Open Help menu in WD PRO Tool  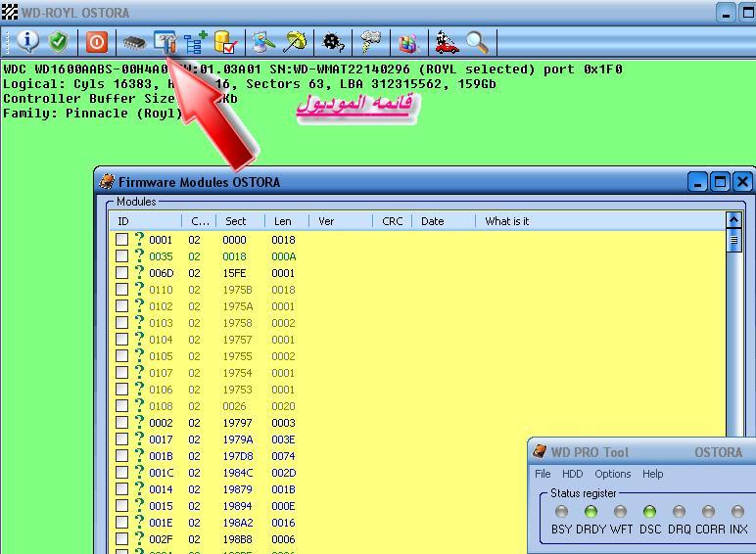tap(652, 474)
